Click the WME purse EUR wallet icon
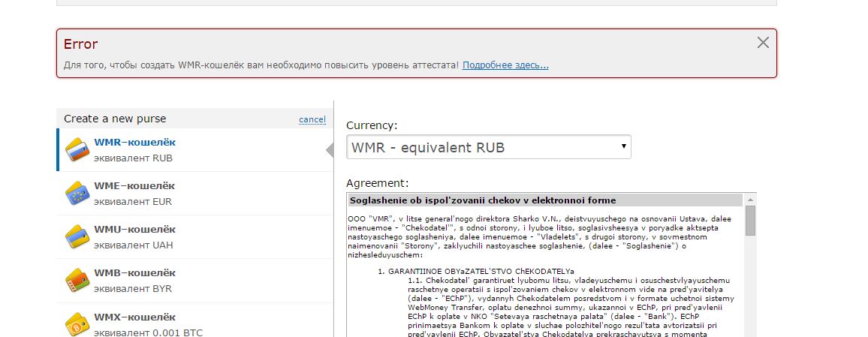868x337 pixels. tap(77, 193)
